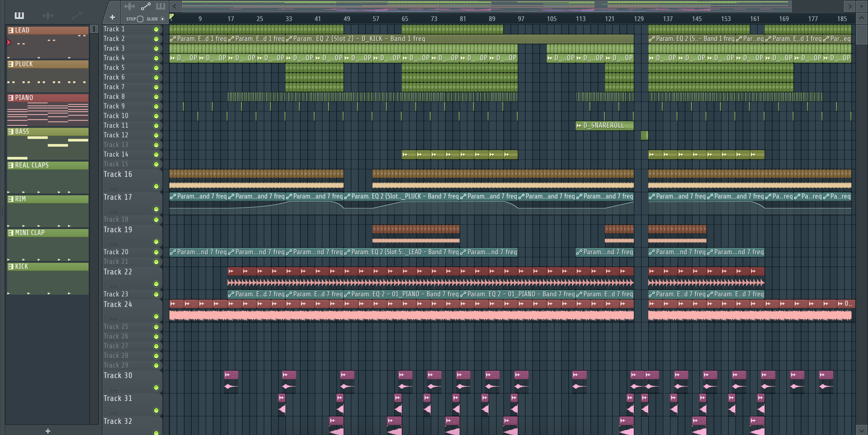This screenshot has height=435, width=868.
Task: Select the audio waveform icon above STEP
Action: tap(129, 6)
